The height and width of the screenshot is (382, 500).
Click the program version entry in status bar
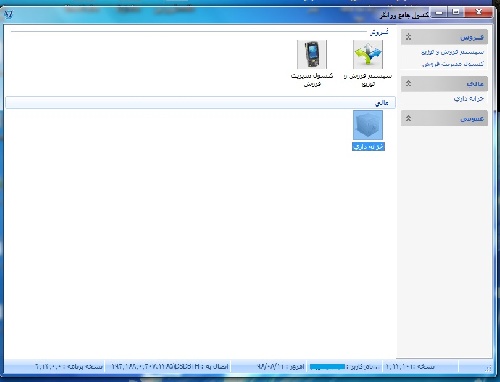click(69, 367)
